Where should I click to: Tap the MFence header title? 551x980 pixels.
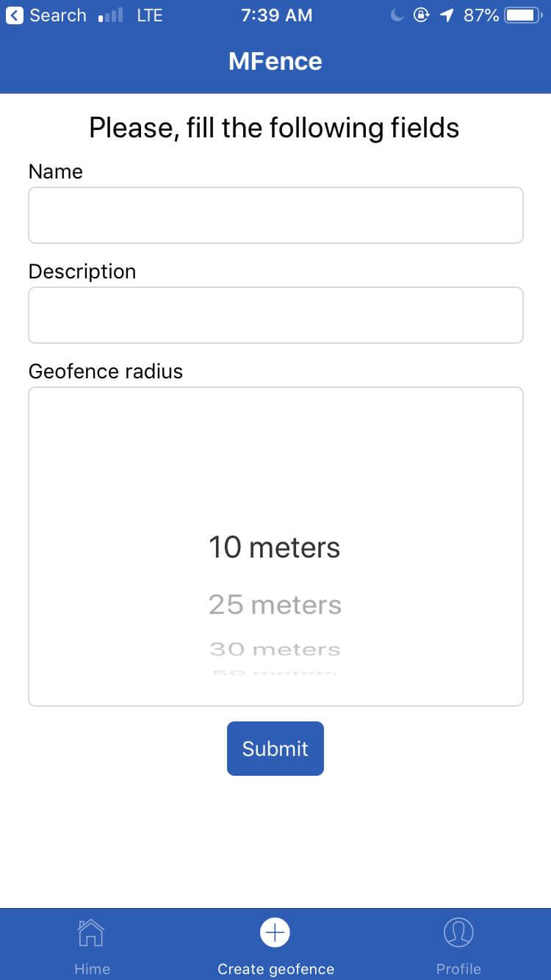(x=275, y=61)
